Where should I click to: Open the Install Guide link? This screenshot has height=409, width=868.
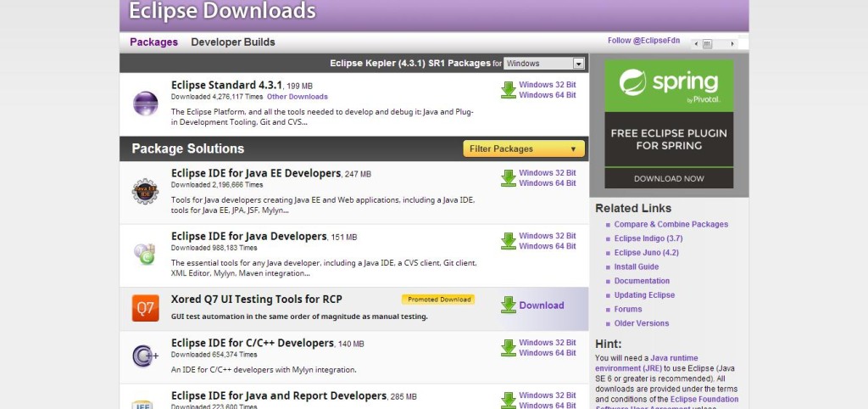coord(636,266)
